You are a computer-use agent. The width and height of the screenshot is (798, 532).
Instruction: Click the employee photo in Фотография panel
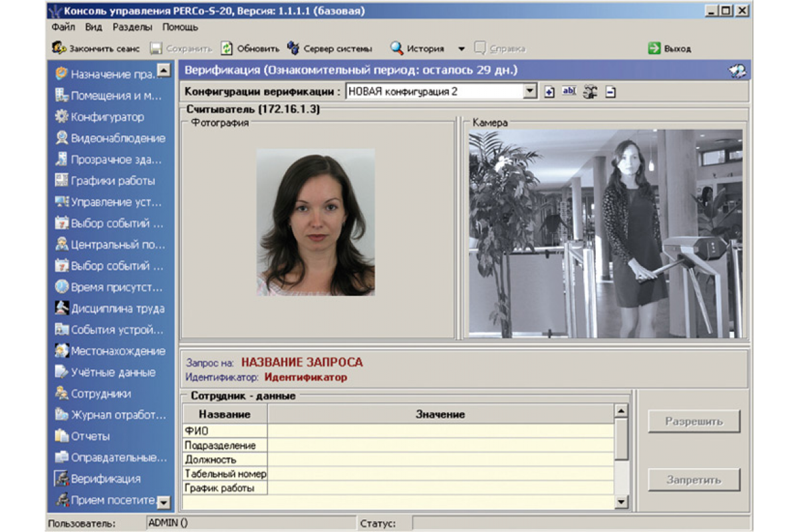(x=316, y=222)
